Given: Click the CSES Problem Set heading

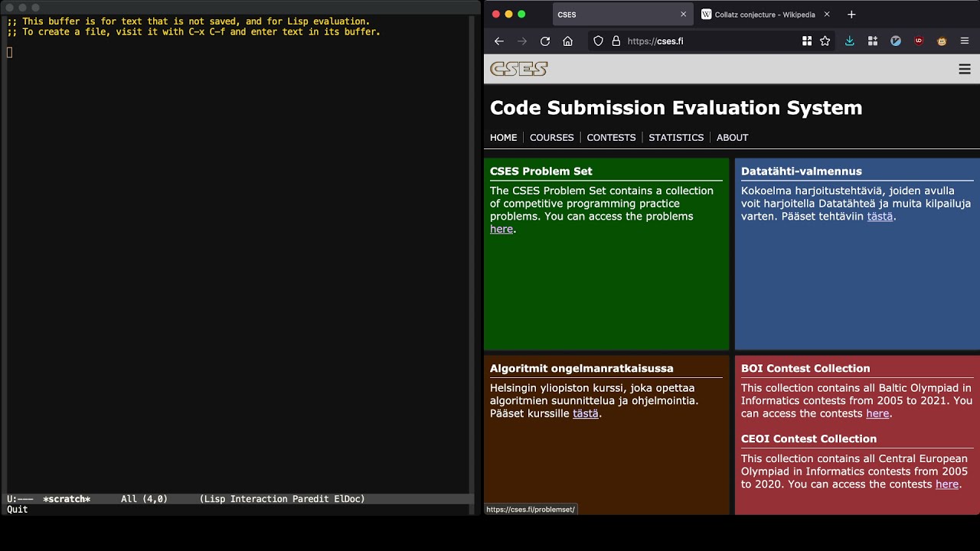Looking at the screenshot, I should tap(541, 171).
